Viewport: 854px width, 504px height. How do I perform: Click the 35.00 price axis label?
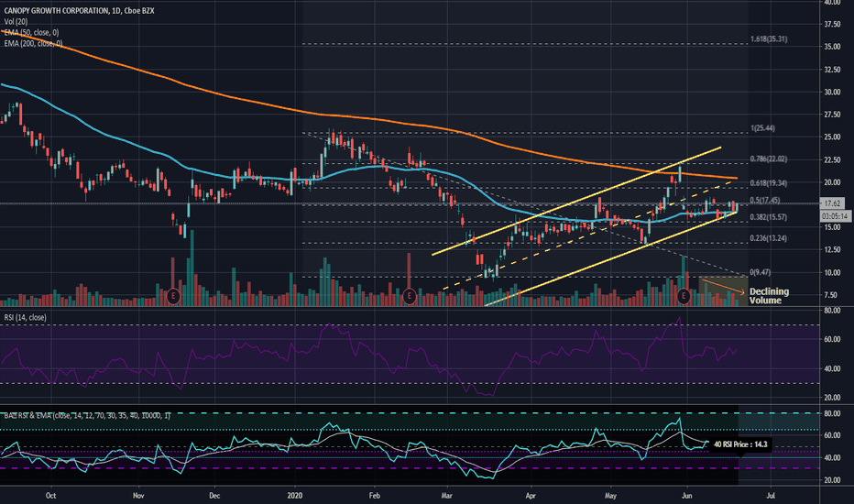point(832,48)
